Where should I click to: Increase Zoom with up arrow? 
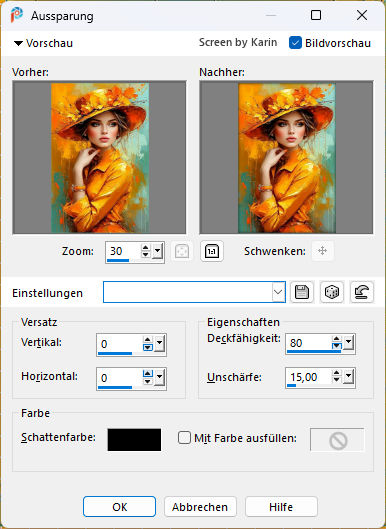coord(145,248)
